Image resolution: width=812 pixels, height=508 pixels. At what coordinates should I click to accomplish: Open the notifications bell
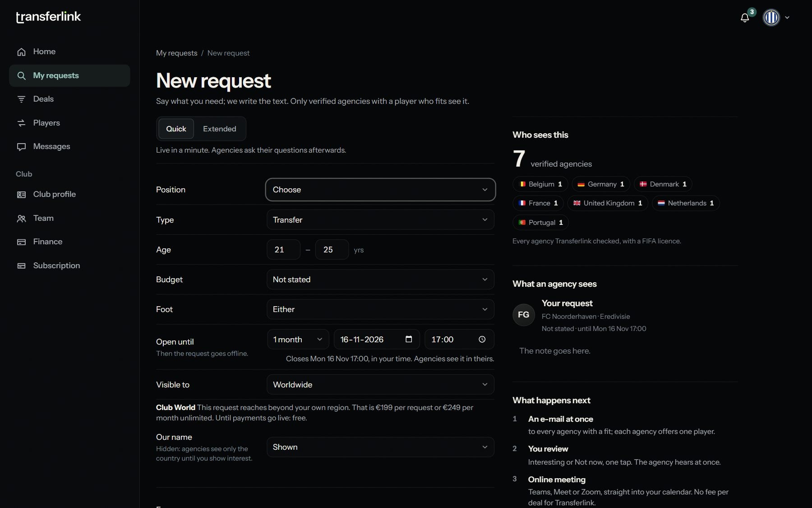click(x=745, y=18)
